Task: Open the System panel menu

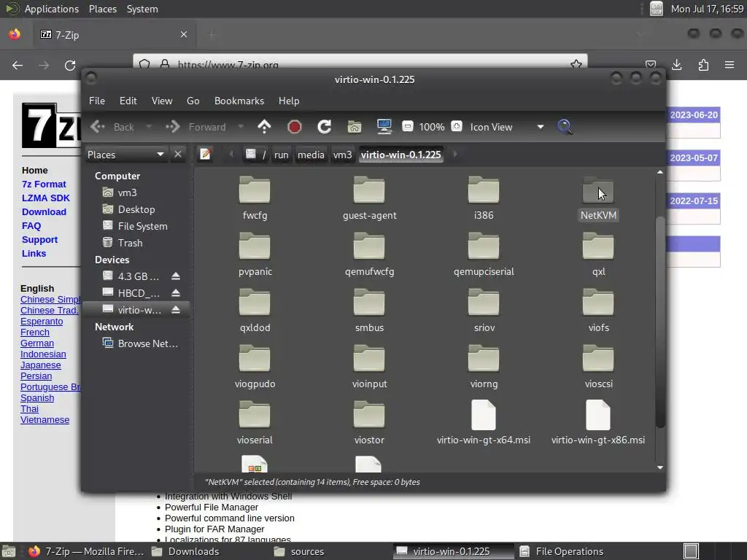Action: 142,9
